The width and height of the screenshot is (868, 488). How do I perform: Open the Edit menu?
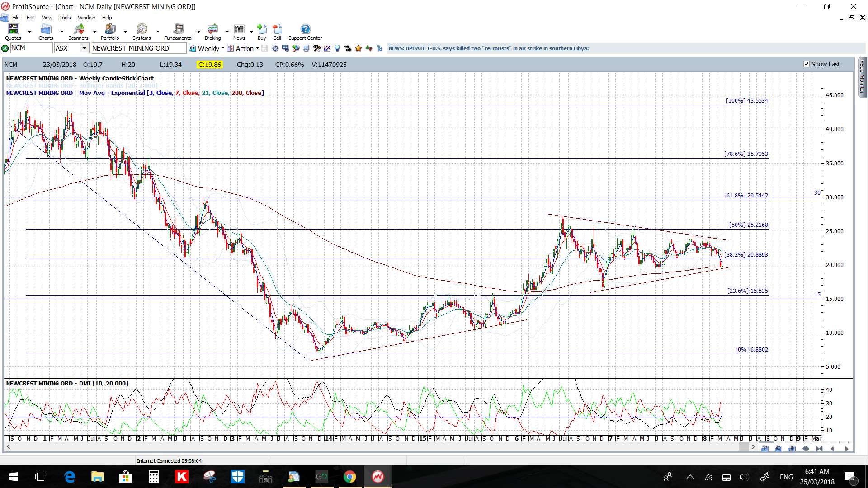tap(31, 18)
